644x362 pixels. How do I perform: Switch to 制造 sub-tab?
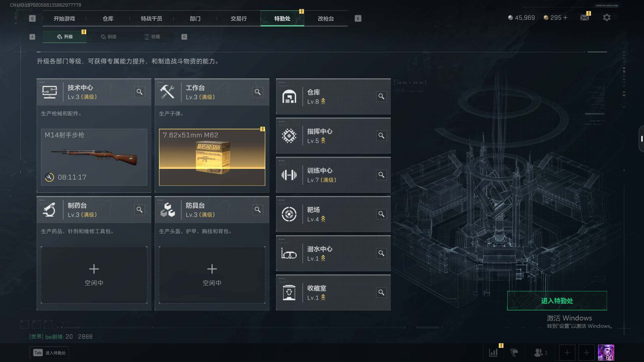(x=108, y=37)
